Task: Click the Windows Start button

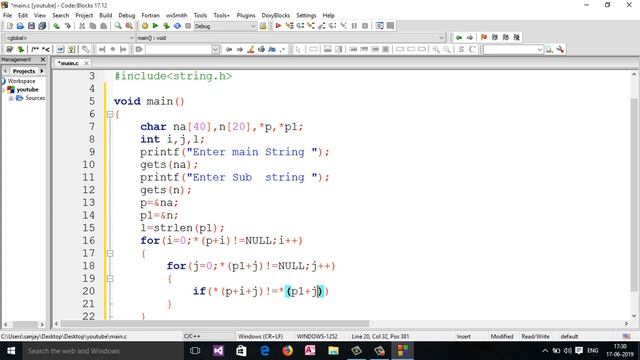Action: point(11,351)
